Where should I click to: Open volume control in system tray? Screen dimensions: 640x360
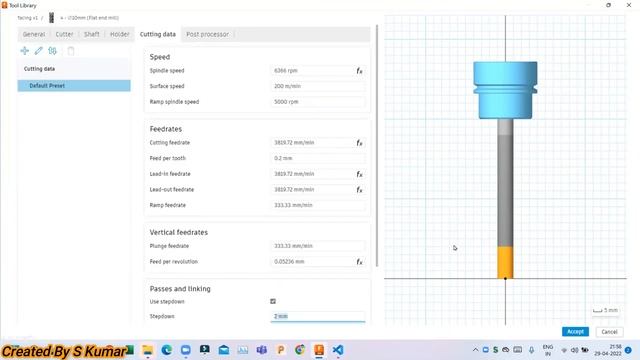(574, 350)
